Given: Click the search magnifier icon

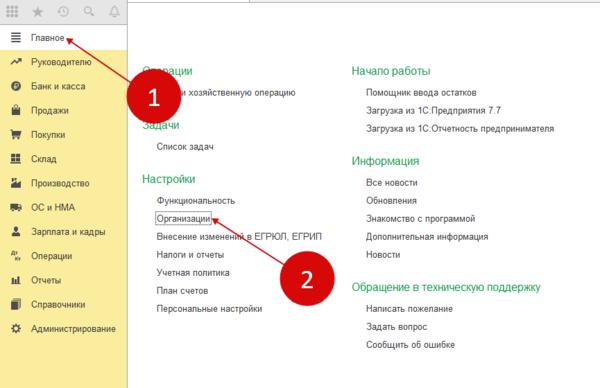Looking at the screenshot, I should (89, 11).
